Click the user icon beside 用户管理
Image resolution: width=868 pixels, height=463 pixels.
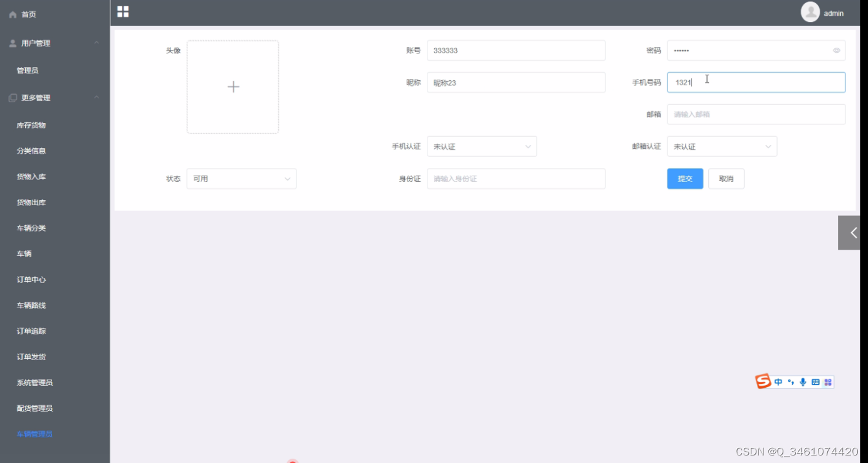(13, 43)
